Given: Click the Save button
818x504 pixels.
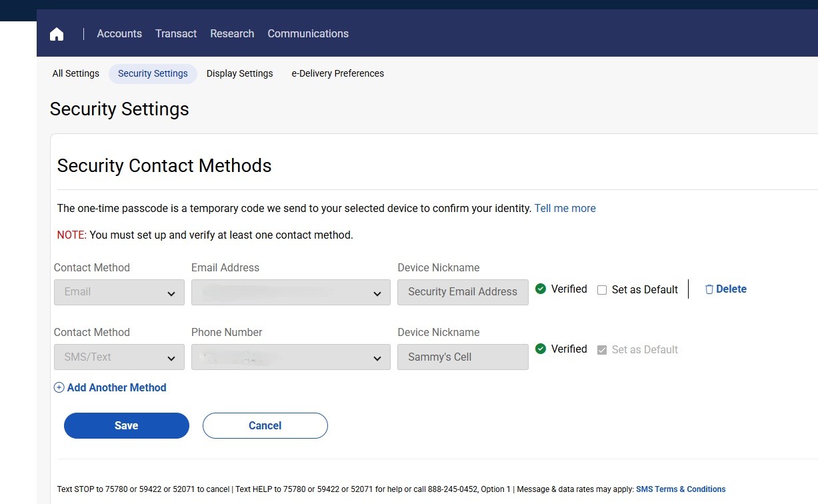Looking at the screenshot, I should 126,425.
